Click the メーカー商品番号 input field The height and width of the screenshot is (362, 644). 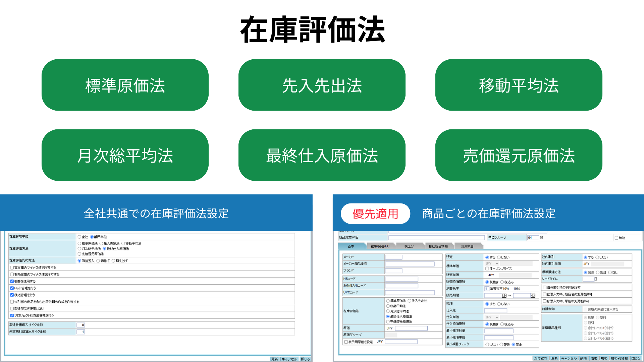click(x=409, y=264)
